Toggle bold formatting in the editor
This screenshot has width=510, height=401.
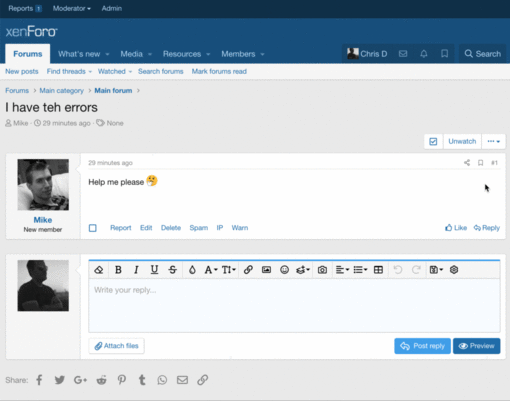click(x=118, y=270)
